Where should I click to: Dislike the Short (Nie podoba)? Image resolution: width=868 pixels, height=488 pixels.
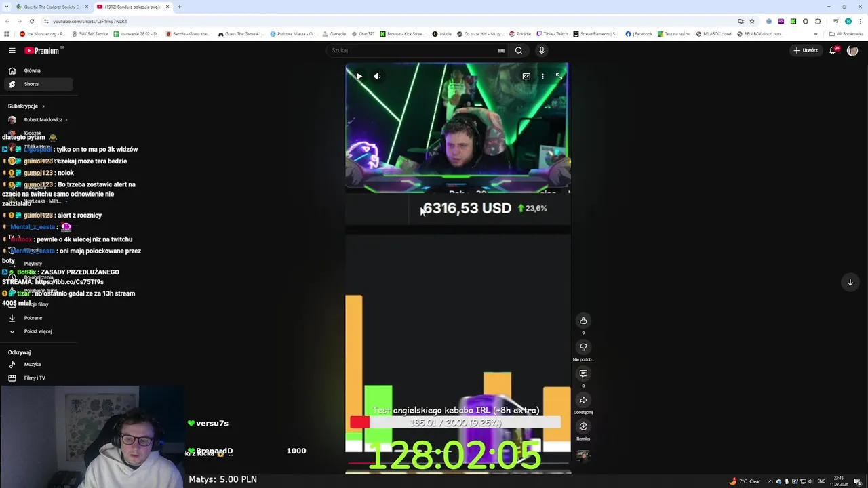pos(583,347)
